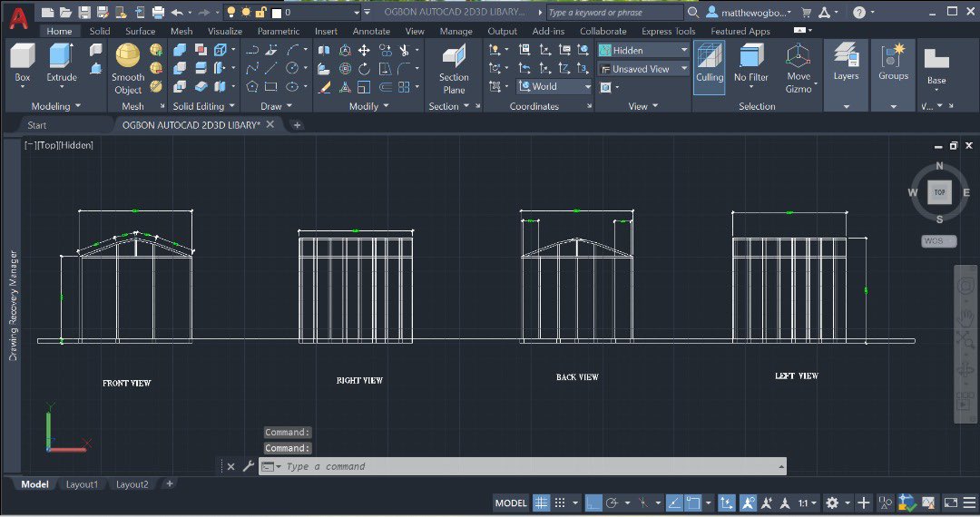Click the Smooth Object mesh tool
The width and height of the screenshot is (980, 517).
point(128,69)
